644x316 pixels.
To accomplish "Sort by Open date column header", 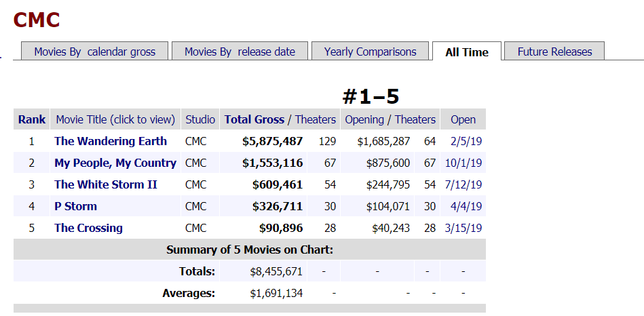I will click(x=463, y=119).
